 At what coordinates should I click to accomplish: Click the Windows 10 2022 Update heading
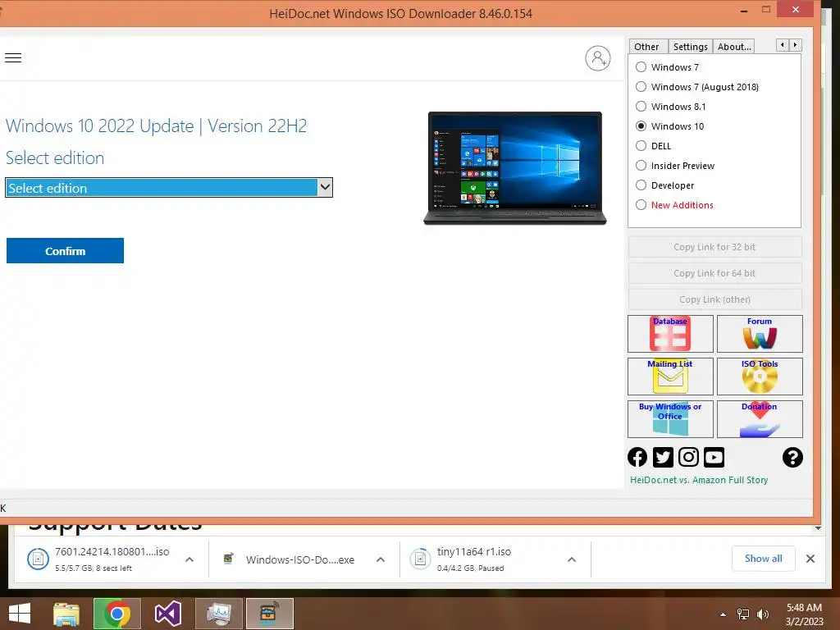(156, 126)
